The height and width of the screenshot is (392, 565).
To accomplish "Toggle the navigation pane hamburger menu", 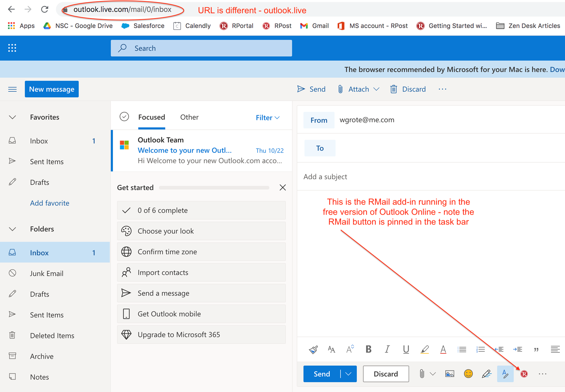I will pos(12,89).
